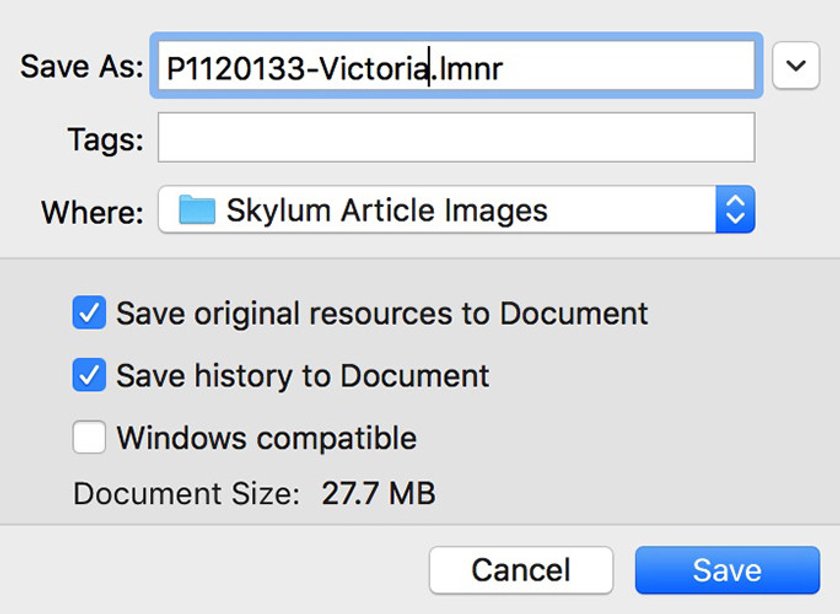
Task: Expand the dialog using the chevron button
Action: coord(796,65)
